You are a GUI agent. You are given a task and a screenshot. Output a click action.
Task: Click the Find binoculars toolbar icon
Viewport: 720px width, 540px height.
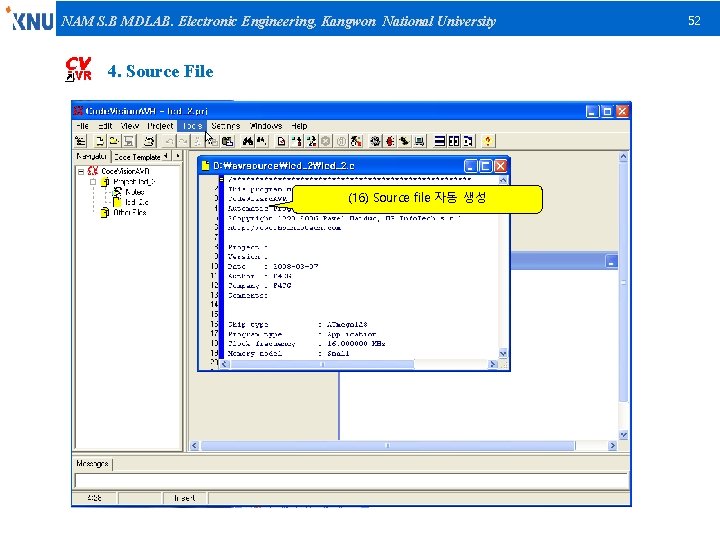[248, 141]
